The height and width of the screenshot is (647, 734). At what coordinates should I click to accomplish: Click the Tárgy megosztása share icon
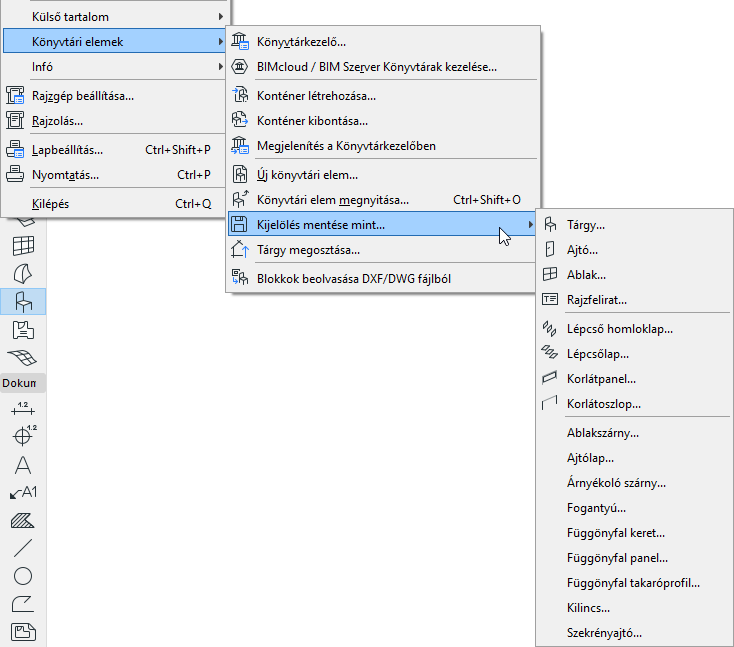coord(240,250)
